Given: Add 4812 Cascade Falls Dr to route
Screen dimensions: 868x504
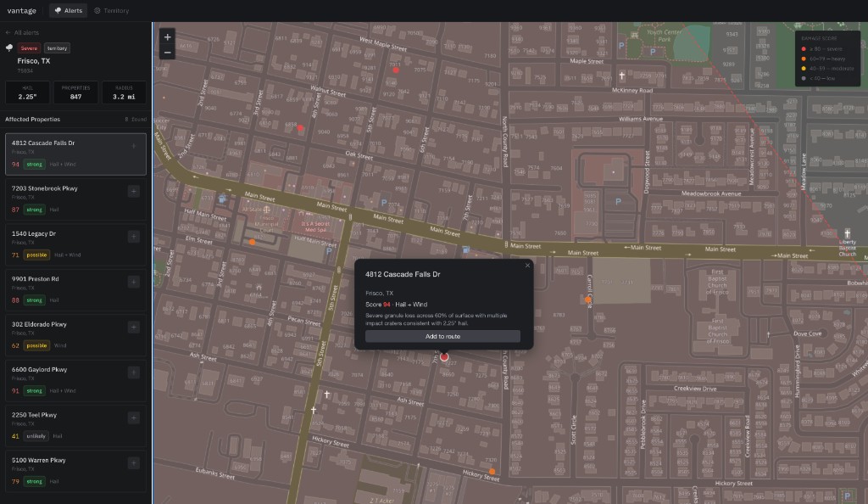Looking at the screenshot, I should (442, 336).
